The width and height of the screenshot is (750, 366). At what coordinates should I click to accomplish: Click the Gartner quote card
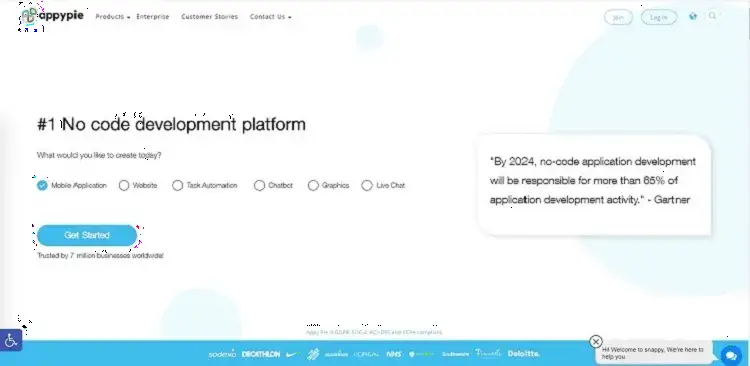coord(594,185)
